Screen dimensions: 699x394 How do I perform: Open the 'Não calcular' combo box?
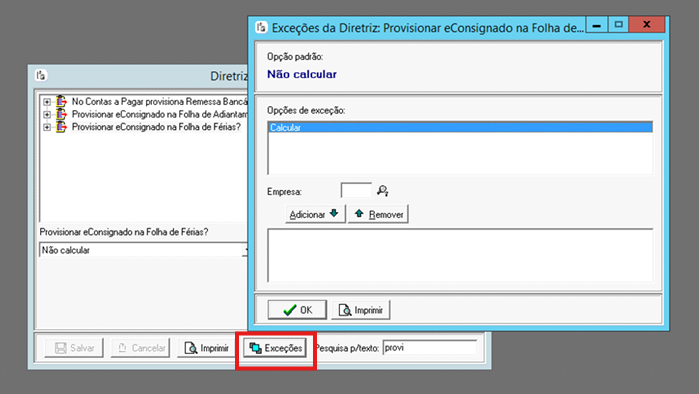(x=143, y=250)
